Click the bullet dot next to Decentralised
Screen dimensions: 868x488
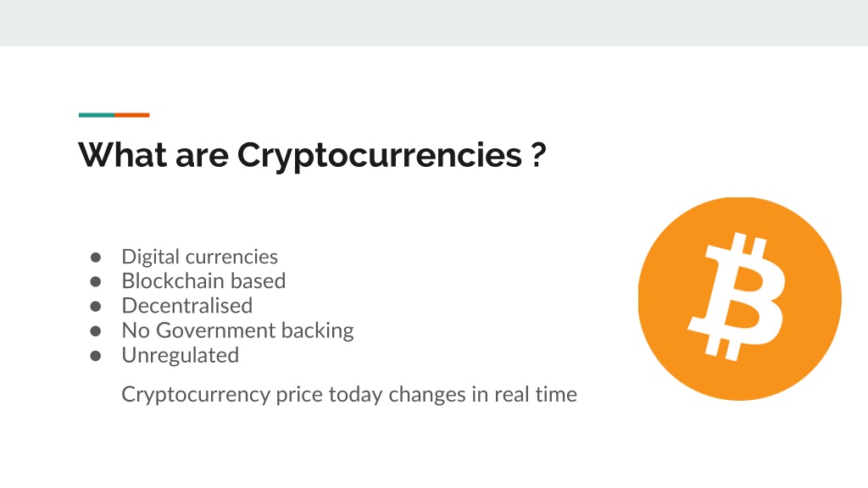(x=96, y=307)
